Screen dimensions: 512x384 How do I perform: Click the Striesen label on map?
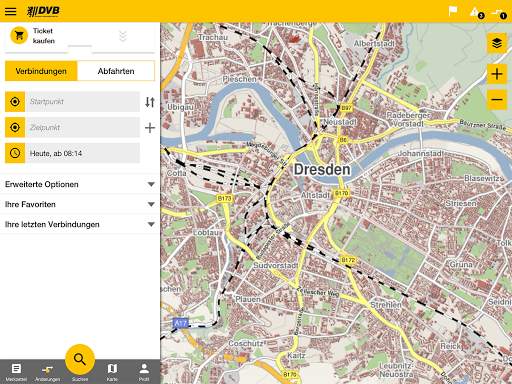pyautogui.click(x=461, y=203)
